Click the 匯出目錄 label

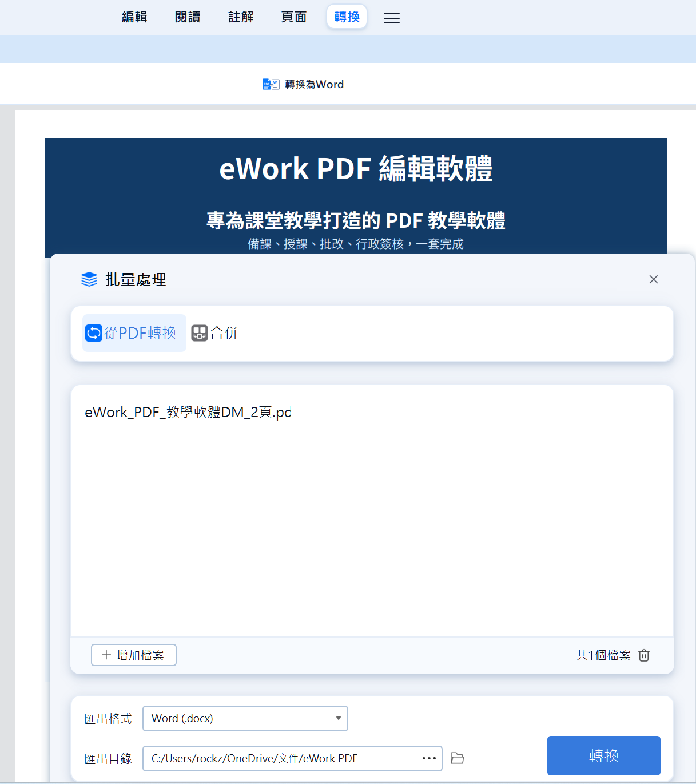[x=108, y=759]
